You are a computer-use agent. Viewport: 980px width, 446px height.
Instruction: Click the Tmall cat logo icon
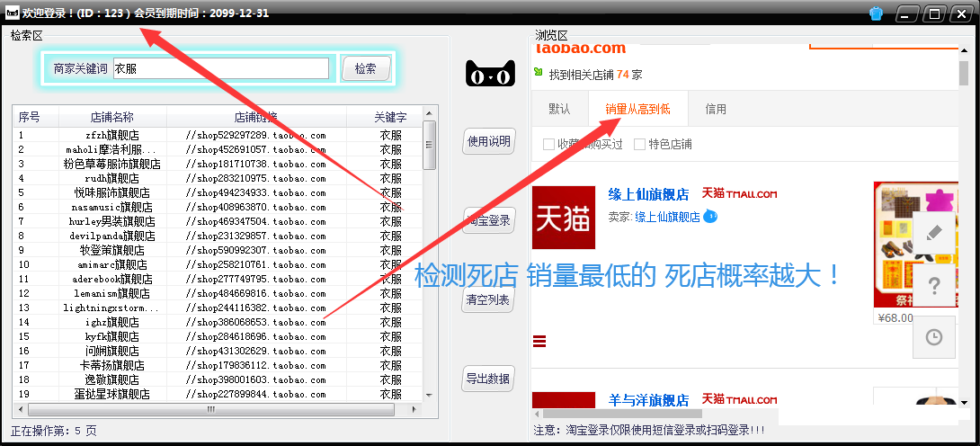(x=491, y=73)
